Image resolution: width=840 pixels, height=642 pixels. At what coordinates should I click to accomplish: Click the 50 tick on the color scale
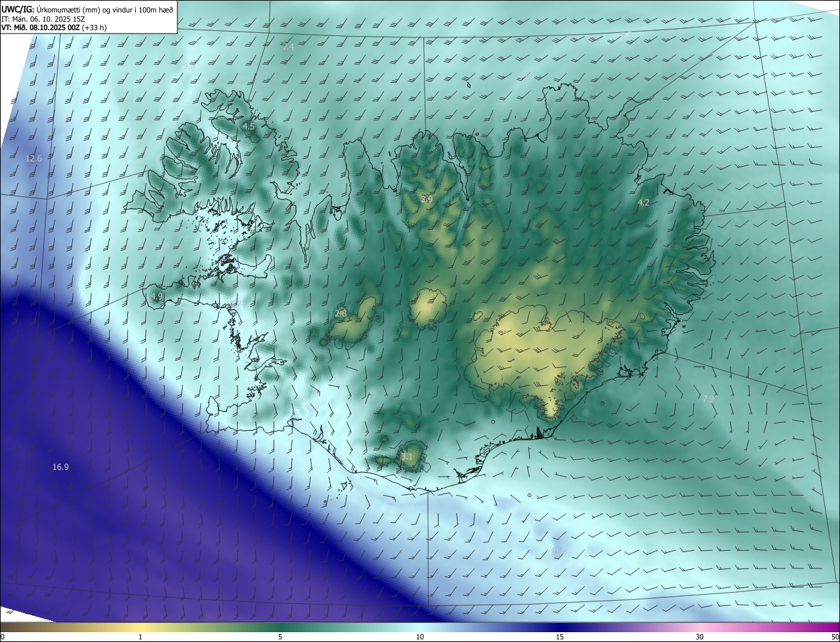pos(835,637)
